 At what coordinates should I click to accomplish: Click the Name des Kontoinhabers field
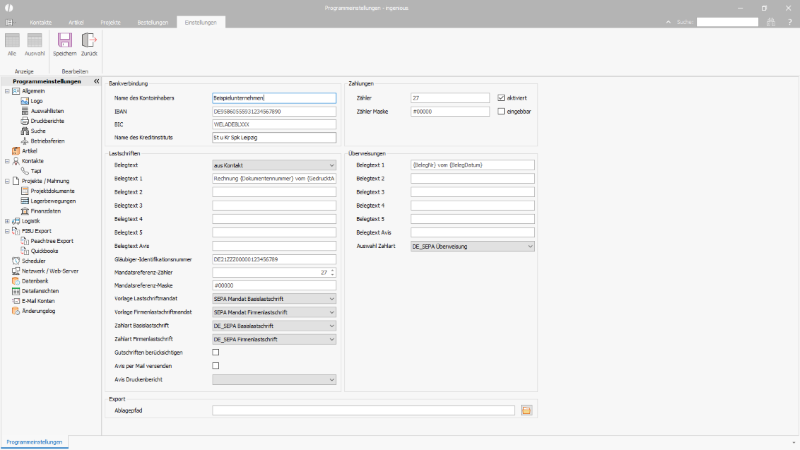tap(274, 97)
